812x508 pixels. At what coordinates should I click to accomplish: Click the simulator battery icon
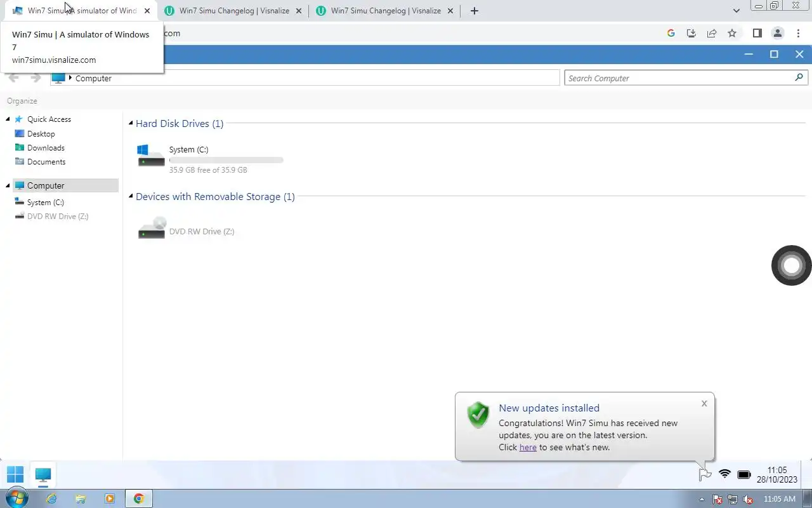point(744,475)
